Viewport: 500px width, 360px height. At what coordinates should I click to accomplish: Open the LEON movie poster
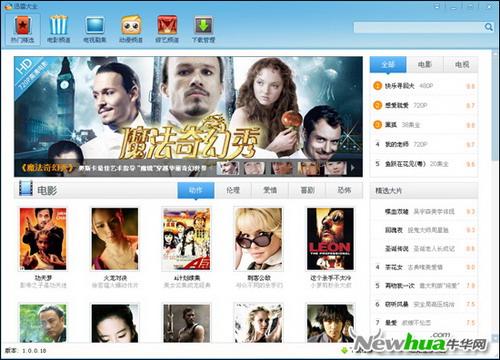(x=330, y=239)
